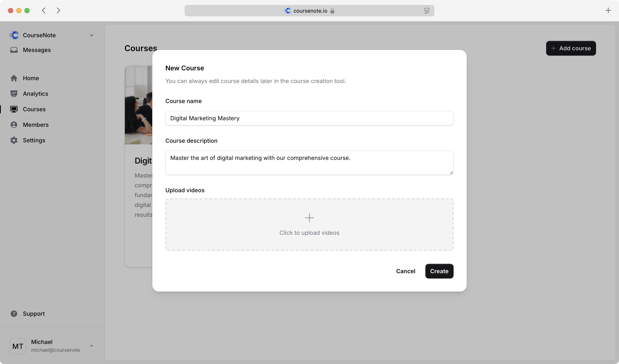Click the Home house icon
The height and width of the screenshot is (364, 619).
(x=14, y=78)
